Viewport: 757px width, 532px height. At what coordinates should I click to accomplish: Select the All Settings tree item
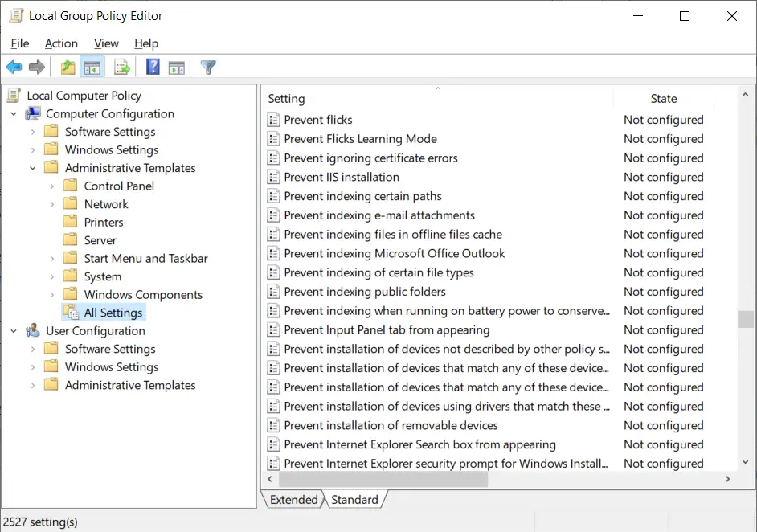click(113, 313)
